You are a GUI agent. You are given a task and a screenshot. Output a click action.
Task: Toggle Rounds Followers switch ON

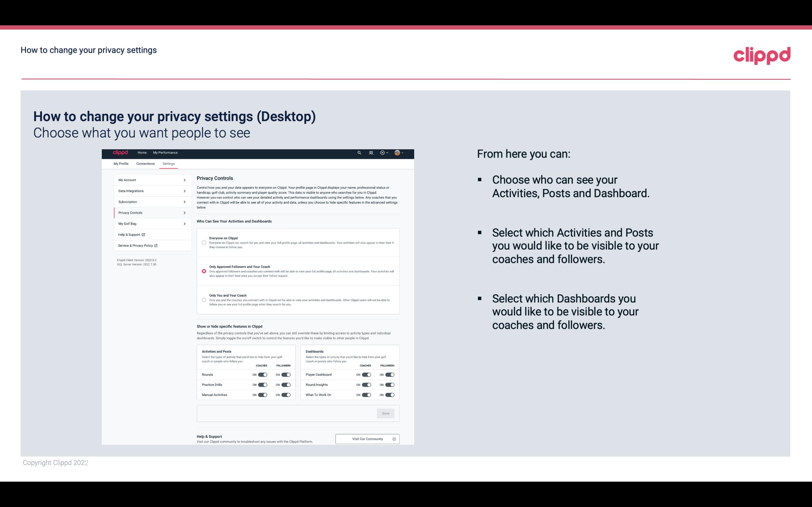click(x=286, y=374)
